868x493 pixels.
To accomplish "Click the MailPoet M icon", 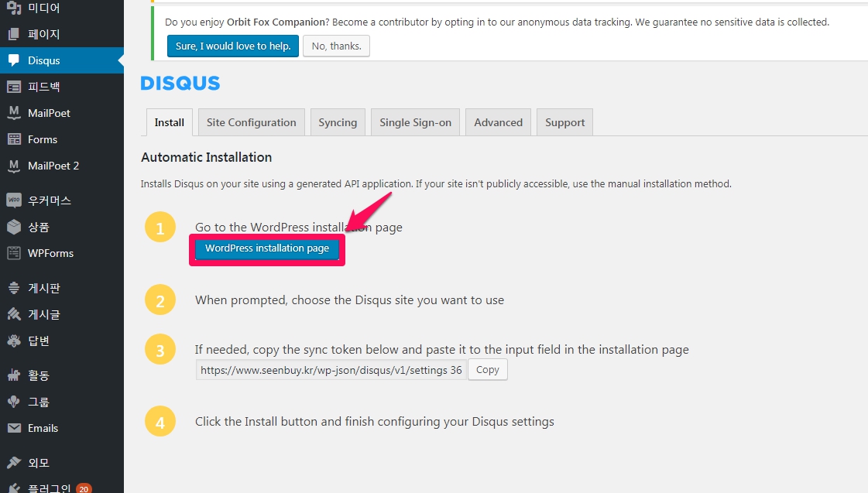I will click(14, 113).
